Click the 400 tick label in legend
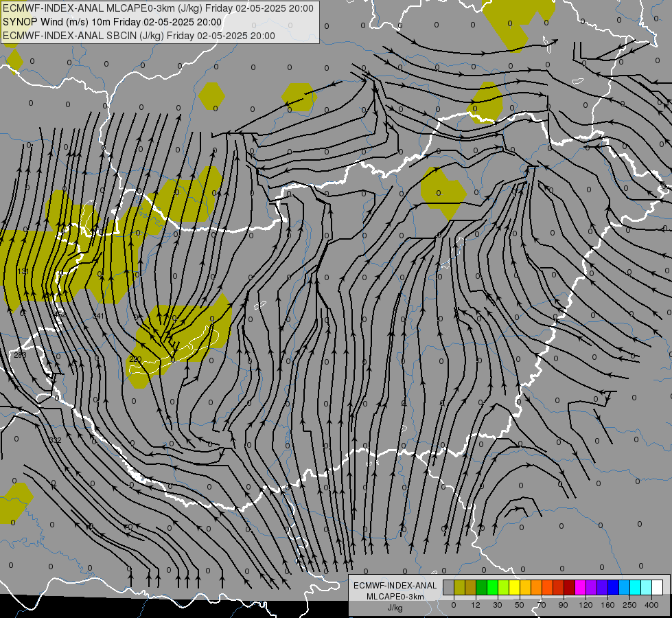Image resolution: width=672 pixels, height=618 pixels. pos(651,605)
